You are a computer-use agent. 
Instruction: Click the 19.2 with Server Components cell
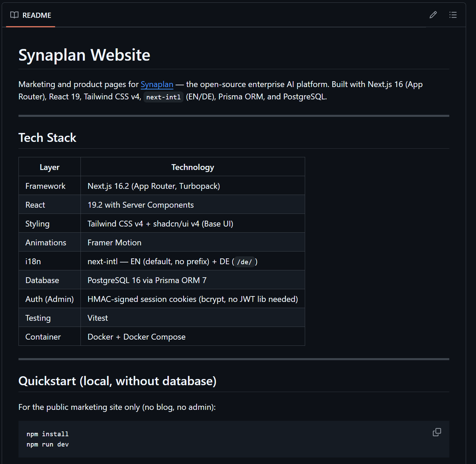(x=192, y=205)
